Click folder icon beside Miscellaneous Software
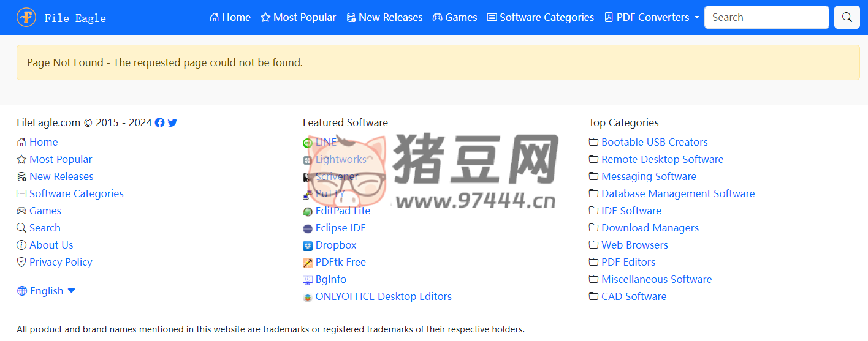Screen dimensions: 868x341 [593, 279]
